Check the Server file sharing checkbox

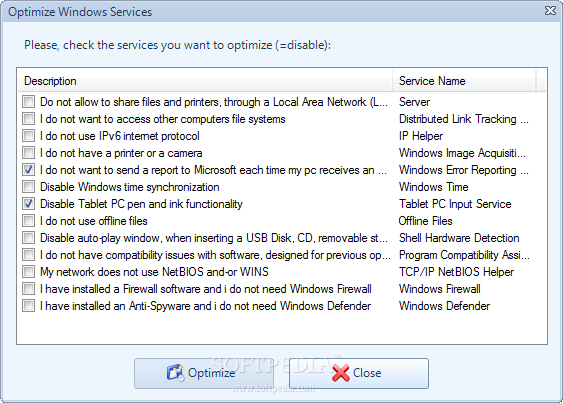(x=28, y=102)
